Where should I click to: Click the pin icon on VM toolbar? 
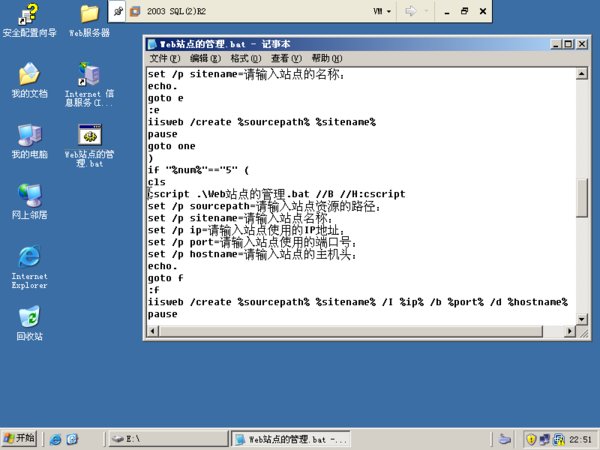click(119, 11)
